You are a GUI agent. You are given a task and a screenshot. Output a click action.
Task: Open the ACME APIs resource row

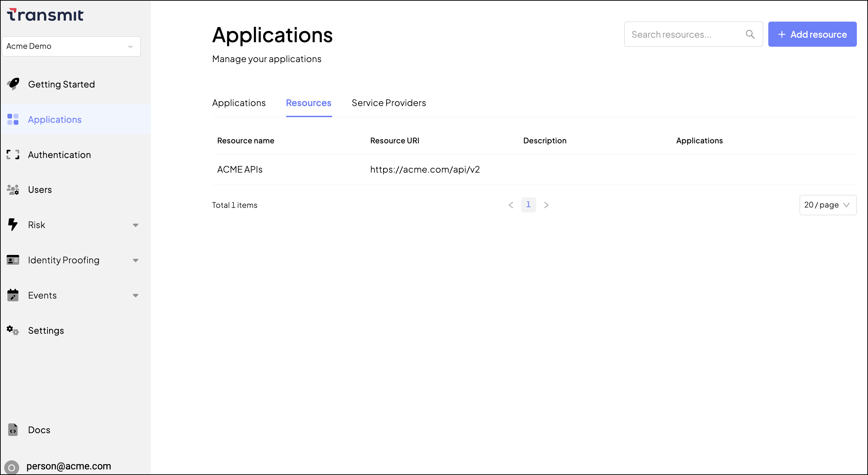pos(240,169)
